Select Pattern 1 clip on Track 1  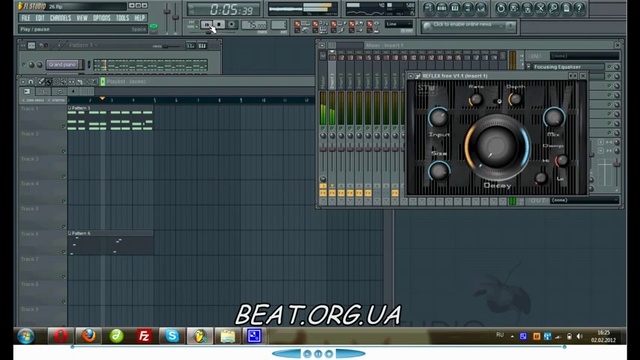110,119
